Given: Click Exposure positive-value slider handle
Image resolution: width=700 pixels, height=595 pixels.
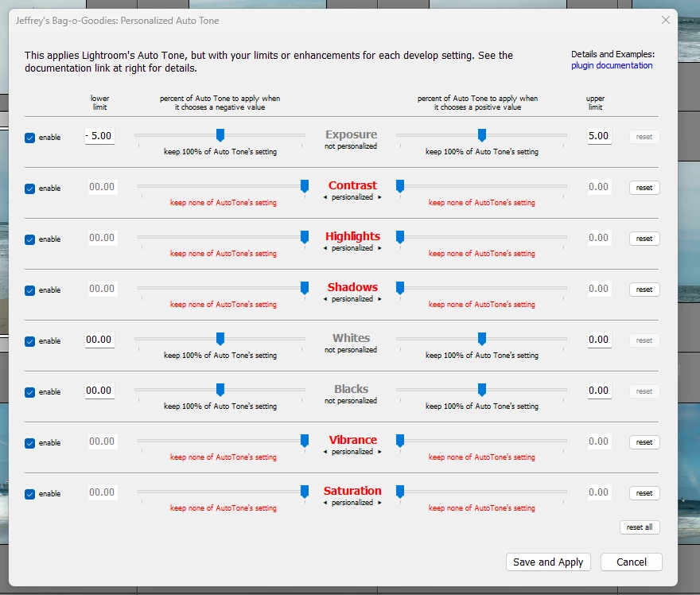Looking at the screenshot, I should tap(482, 134).
